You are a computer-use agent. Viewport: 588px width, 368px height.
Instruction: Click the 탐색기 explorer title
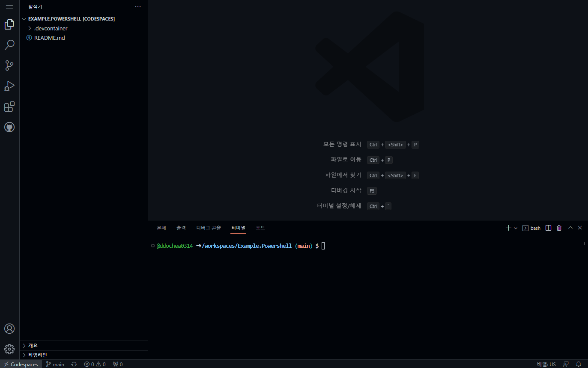35,7
